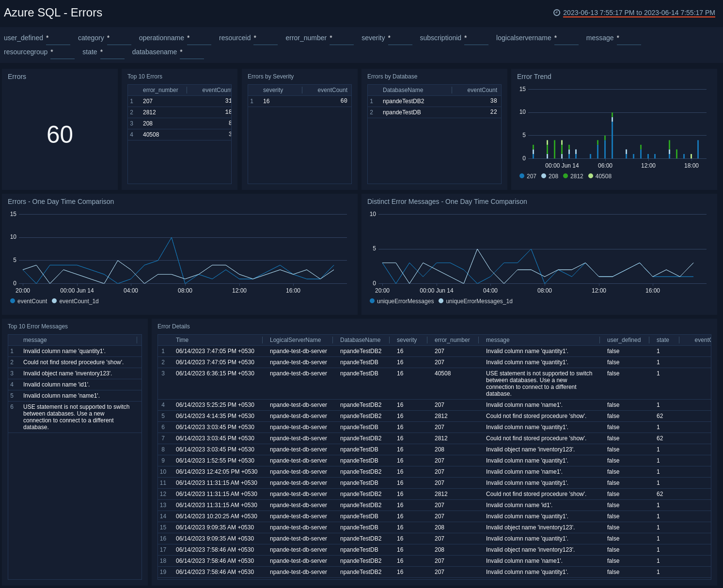Sort Top 10 Error Messages by message column

tap(35, 340)
